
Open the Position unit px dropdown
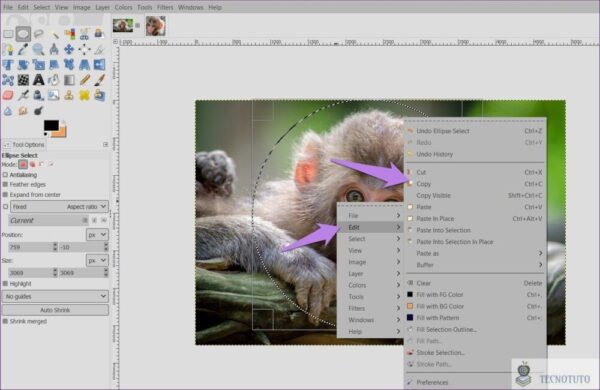click(x=97, y=235)
